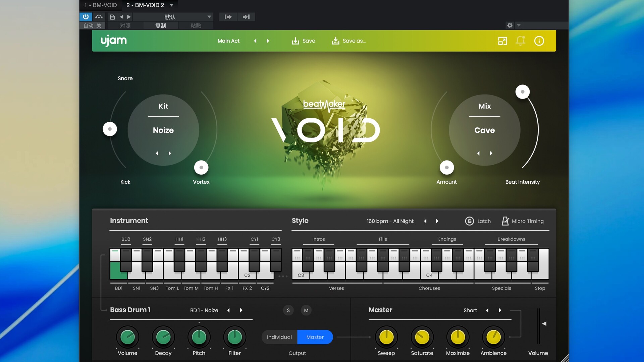Click the 对照 compare button
The width and height of the screenshot is (644, 362).
(x=125, y=26)
